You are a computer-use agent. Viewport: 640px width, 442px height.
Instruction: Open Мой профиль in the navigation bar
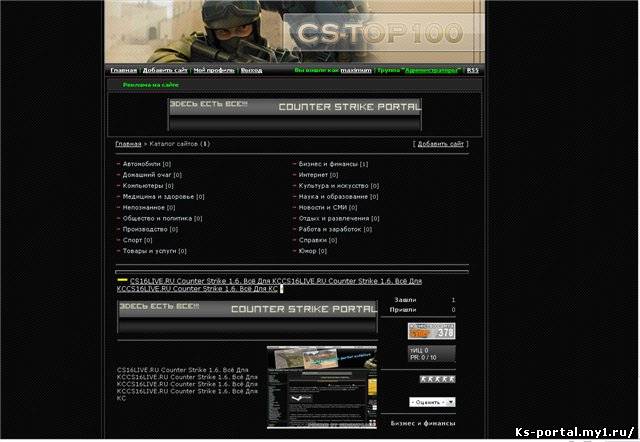tap(214, 70)
